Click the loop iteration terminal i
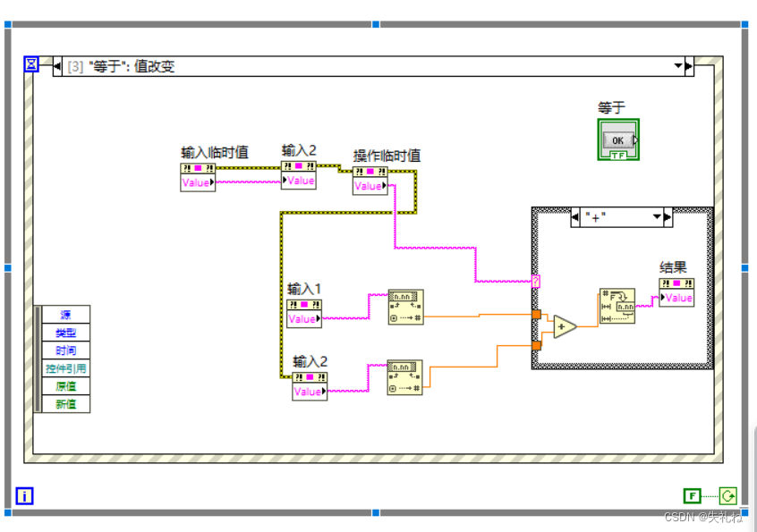The width and height of the screenshot is (757, 532). [x=25, y=496]
